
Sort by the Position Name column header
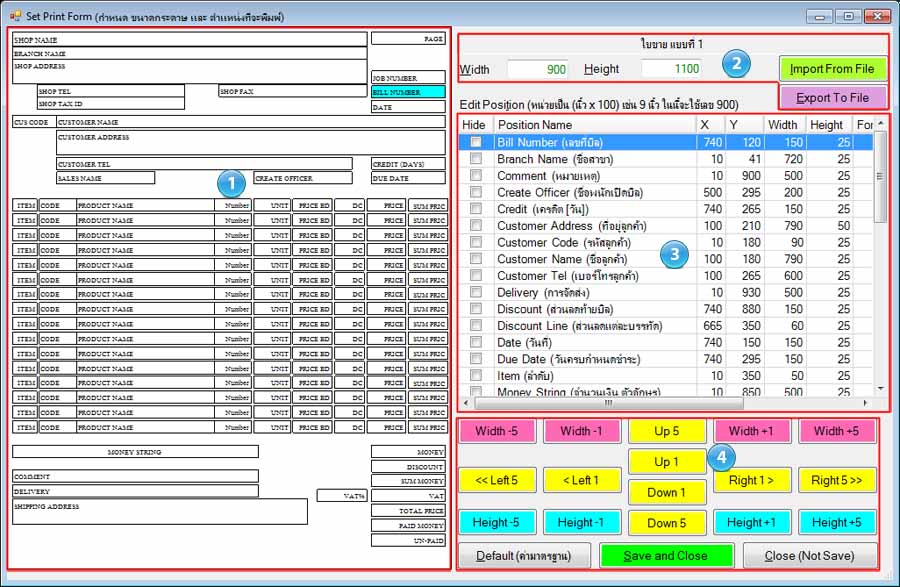coord(595,125)
